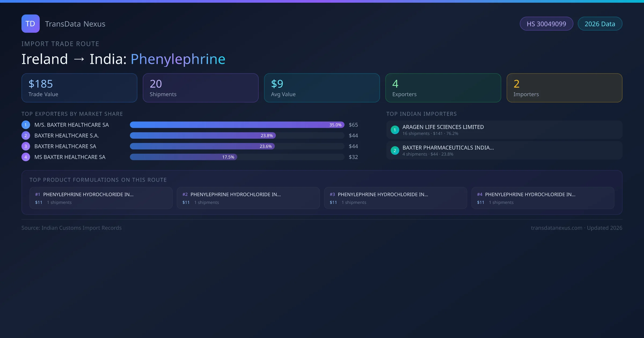
Task: Select exporter rank badge 2 for BAXTER HEALTHCARE S.A.
Action: (25, 135)
